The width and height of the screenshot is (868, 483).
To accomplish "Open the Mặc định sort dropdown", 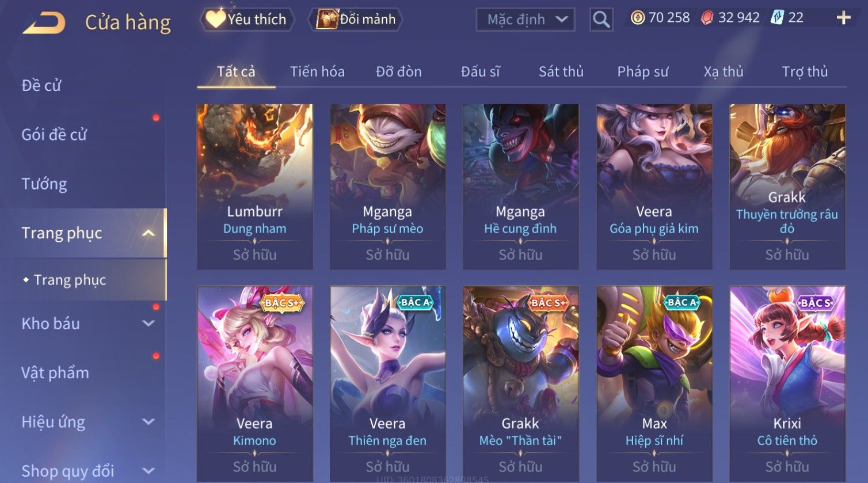I will point(526,20).
